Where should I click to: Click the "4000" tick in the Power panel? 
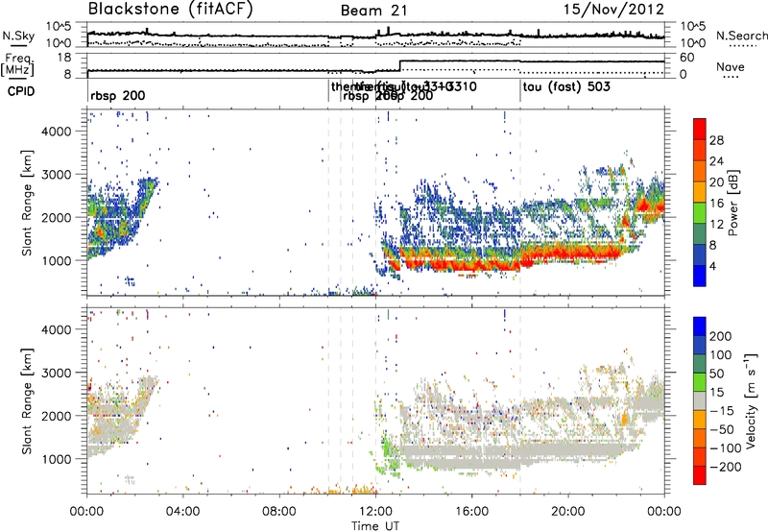point(57,132)
